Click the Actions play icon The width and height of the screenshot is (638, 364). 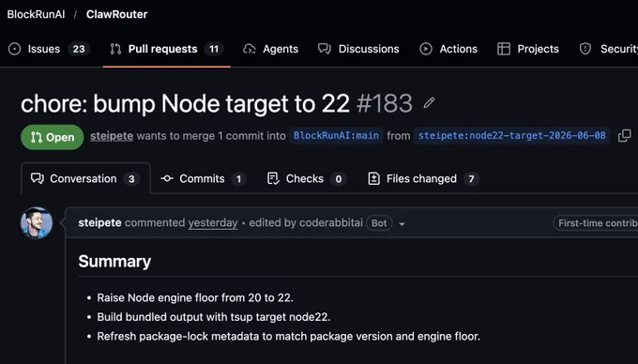426,49
